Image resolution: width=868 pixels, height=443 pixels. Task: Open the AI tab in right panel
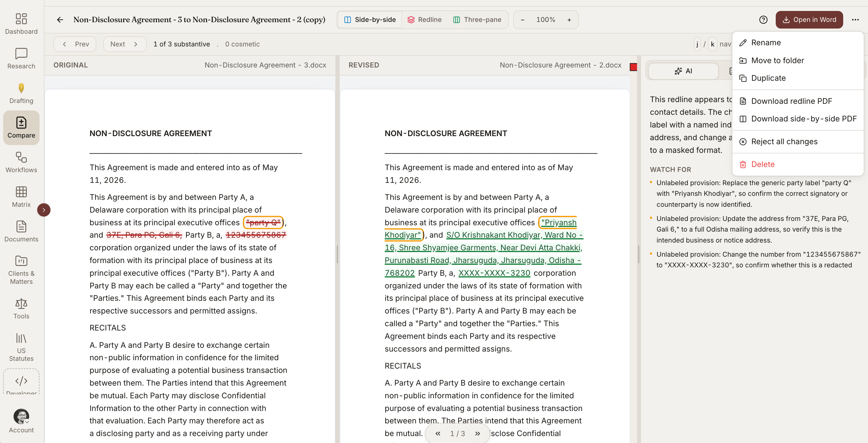tap(683, 71)
